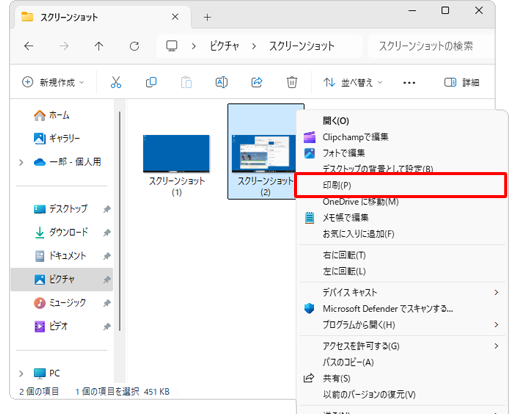Choose メモ帳で編集 in context menu
This screenshot has width=520, height=414.
click(402, 218)
